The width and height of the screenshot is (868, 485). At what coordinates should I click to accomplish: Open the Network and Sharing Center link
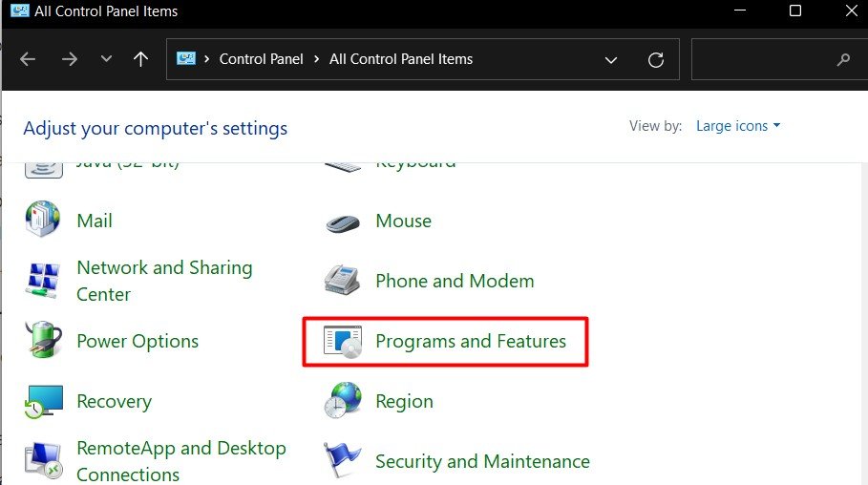pyautogui.click(x=164, y=281)
